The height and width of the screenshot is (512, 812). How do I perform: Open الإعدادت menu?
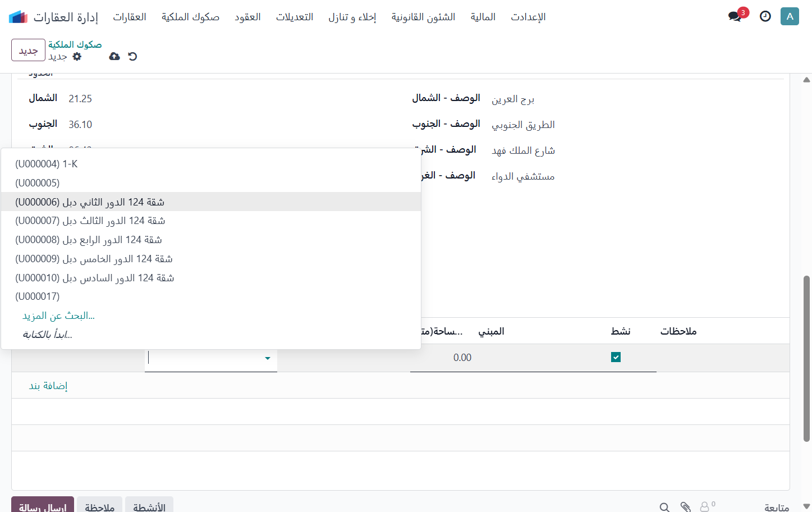click(x=528, y=17)
